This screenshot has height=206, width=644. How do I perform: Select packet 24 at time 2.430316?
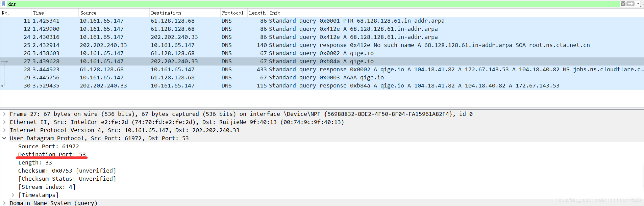coord(322,37)
